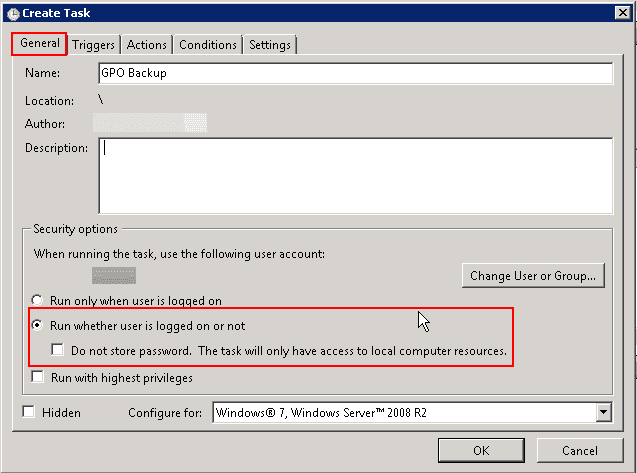637x473 pixels.
Task: Click the Name text field
Action: pos(355,74)
